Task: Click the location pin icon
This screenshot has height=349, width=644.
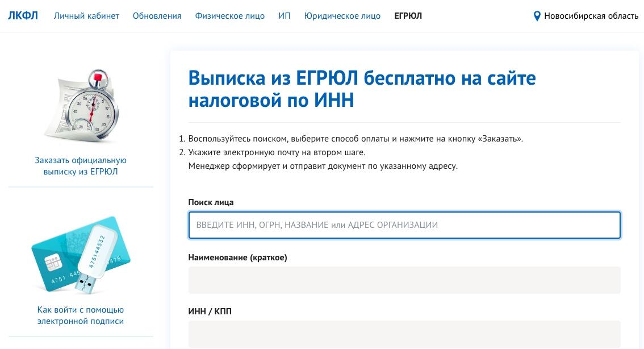Action: tap(537, 16)
